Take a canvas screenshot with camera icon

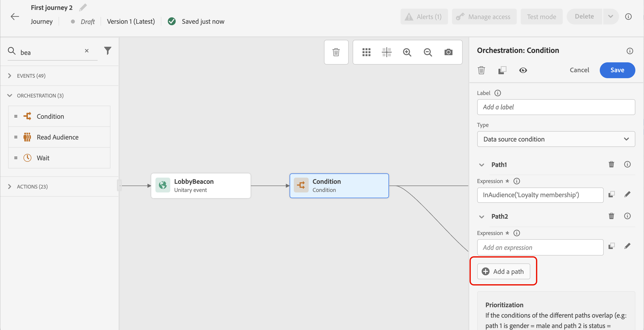[x=448, y=52]
